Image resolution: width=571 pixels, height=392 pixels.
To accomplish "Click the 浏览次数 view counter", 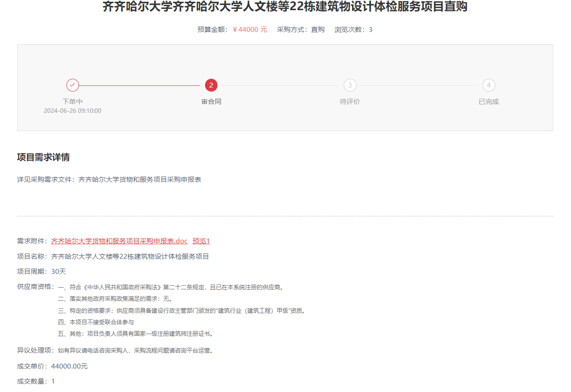I will [x=353, y=30].
